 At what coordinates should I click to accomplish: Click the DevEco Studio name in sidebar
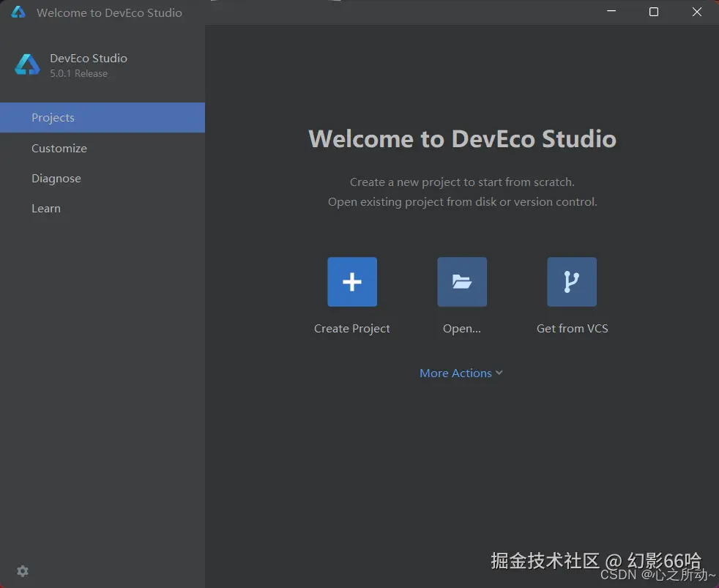tap(89, 59)
